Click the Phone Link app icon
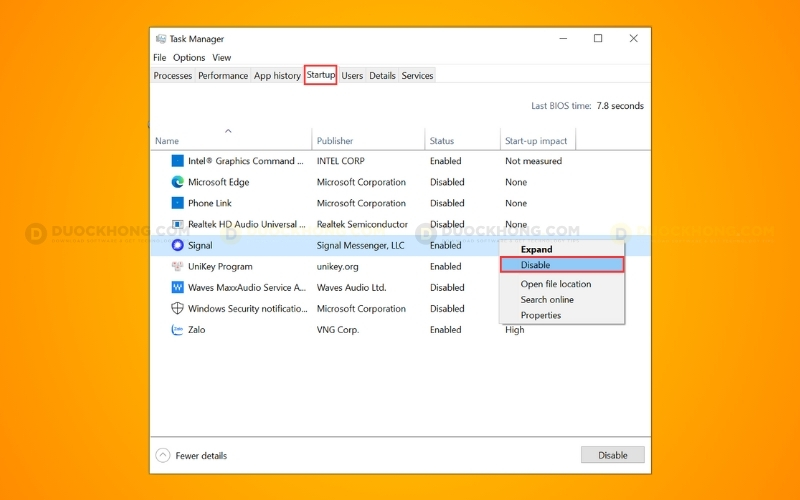 pyautogui.click(x=177, y=203)
